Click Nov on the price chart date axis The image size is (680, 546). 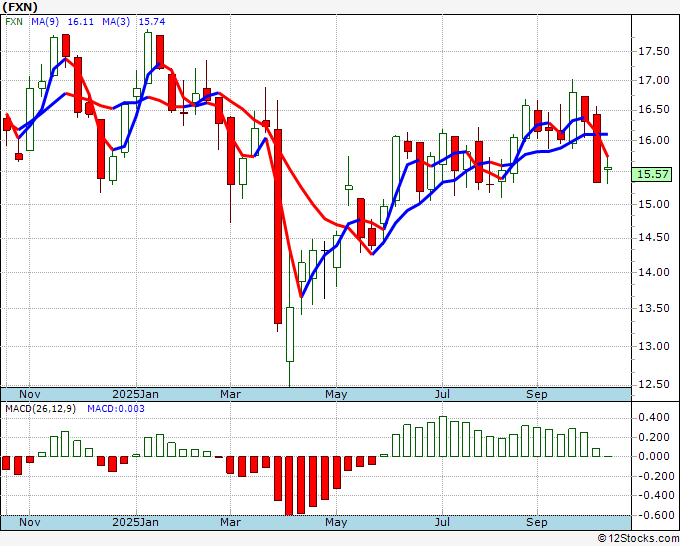click(29, 394)
